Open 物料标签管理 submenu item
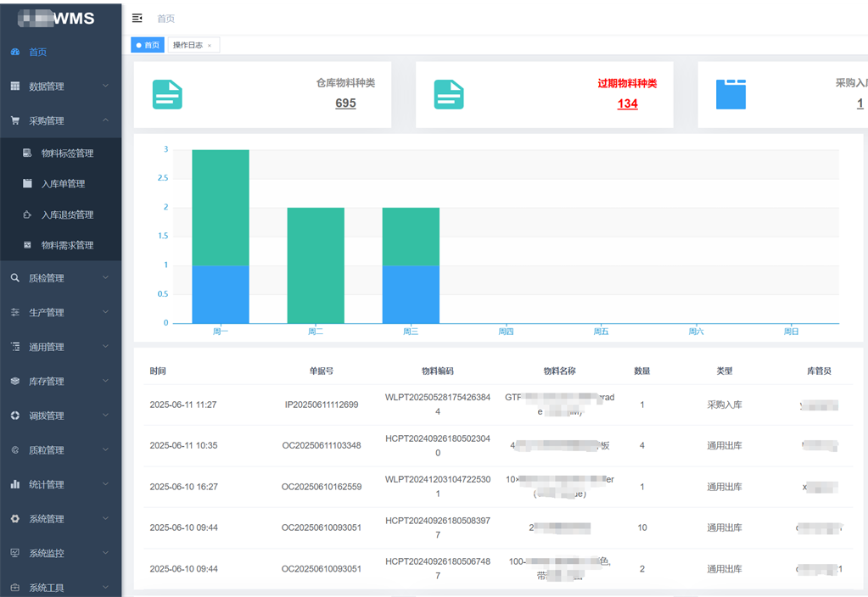868x597 pixels. 67,153
